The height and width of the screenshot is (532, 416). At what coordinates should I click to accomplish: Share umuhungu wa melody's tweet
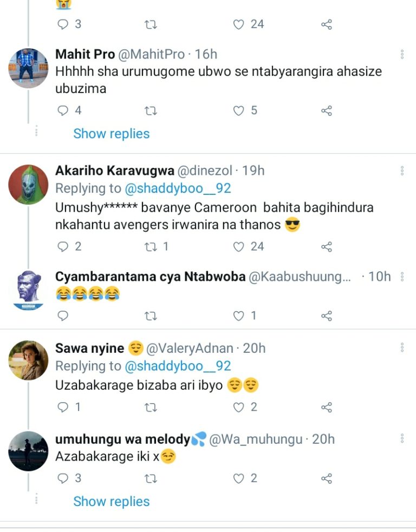pyautogui.click(x=326, y=478)
